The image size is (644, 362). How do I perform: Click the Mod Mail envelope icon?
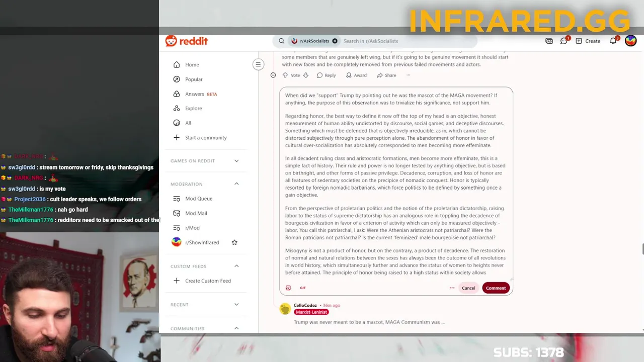click(177, 213)
